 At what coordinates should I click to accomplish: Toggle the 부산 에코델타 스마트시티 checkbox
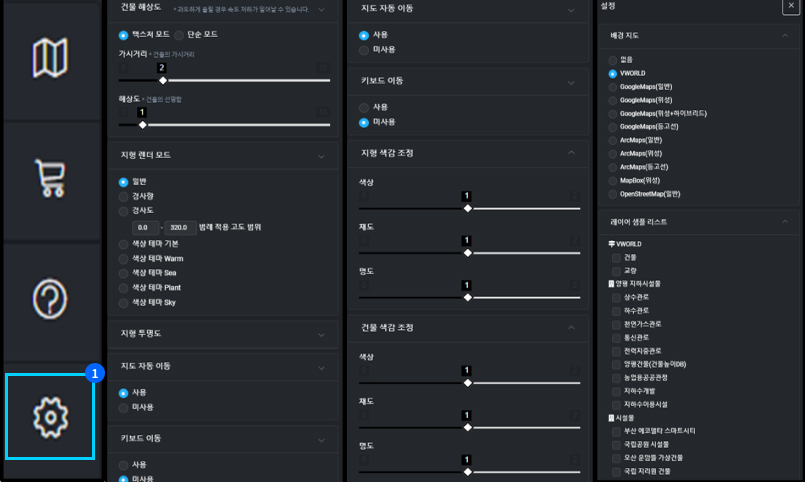[x=616, y=430]
